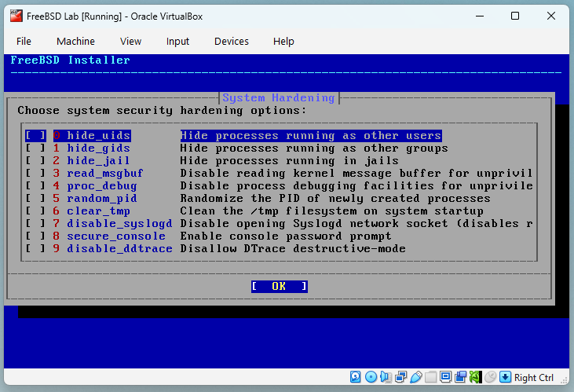Click the 'System Hardening' dialog title
The width and height of the screenshot is (574, 392).
(279, 98)
